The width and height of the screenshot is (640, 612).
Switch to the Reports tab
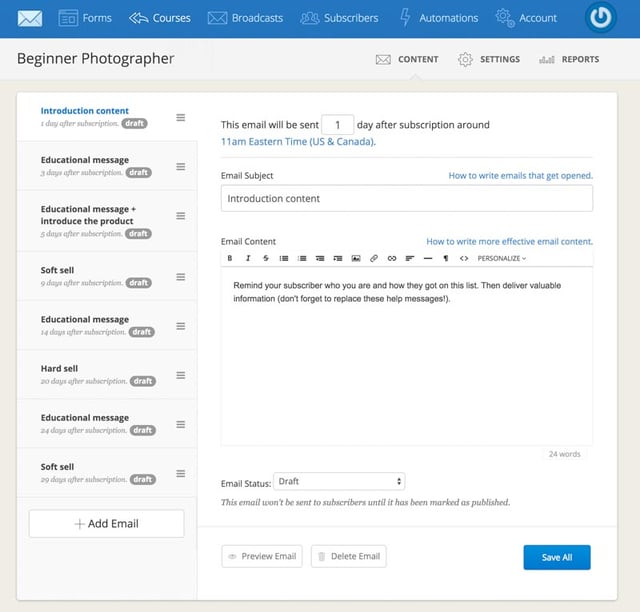569,59
